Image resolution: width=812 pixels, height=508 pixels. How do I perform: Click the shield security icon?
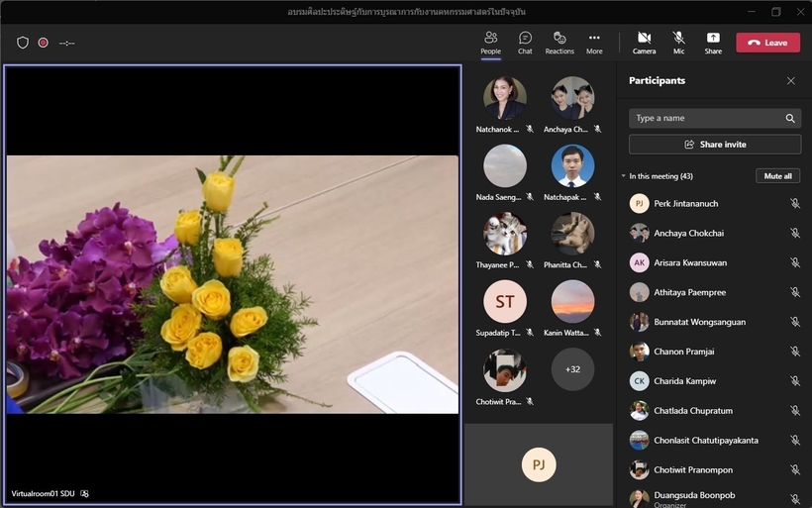pyautogui.click(x=22, y=43)
